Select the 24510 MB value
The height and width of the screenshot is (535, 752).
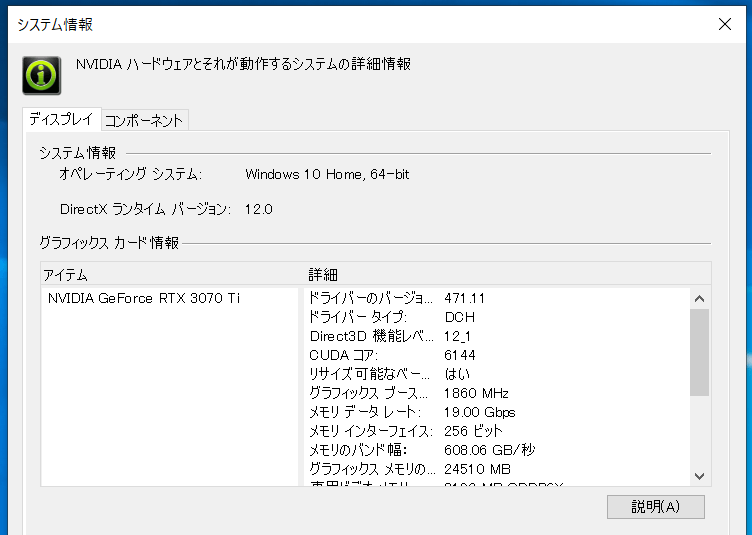pos(477,469)
